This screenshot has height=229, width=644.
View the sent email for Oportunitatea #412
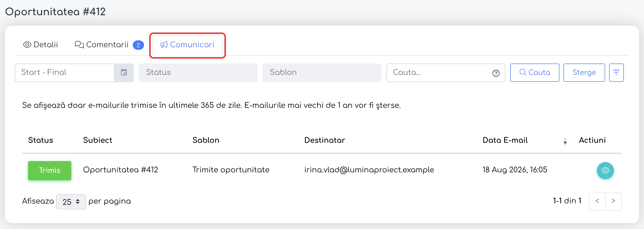pyautogui.click(x=605, y=170)
